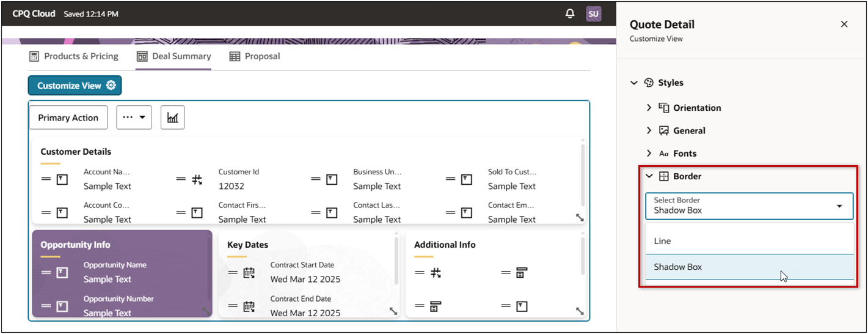Open the Select Border dropdown
Viewport: 868px width, 334px height.
point(749,206)
